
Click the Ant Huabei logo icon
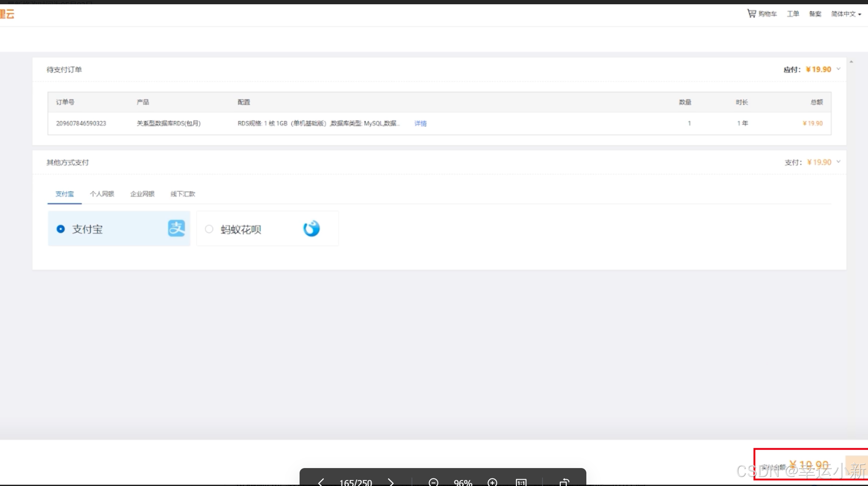coord(312,228)
